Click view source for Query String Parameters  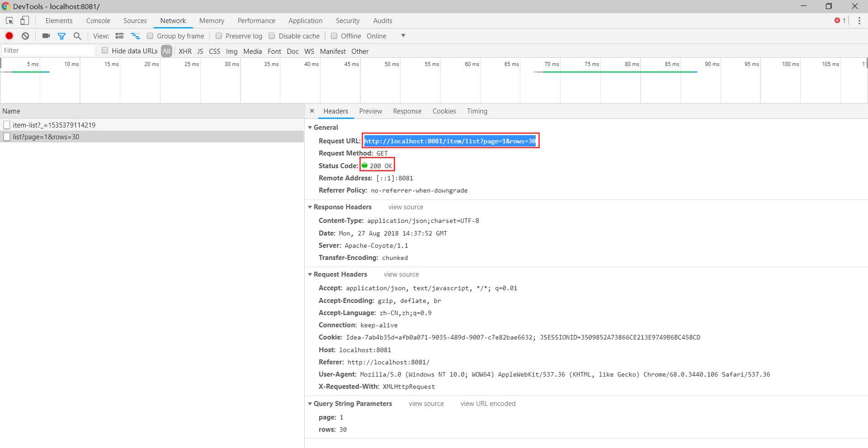(426, 404)
